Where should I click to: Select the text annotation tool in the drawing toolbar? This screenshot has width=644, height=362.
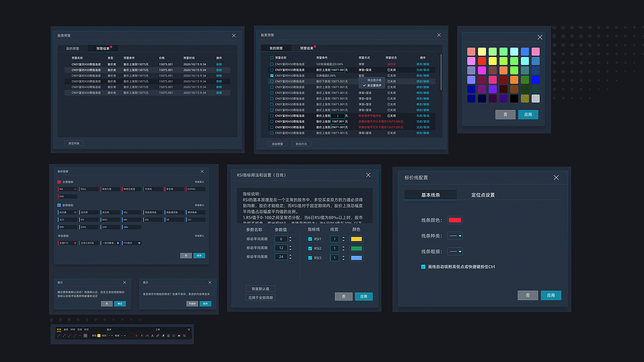[x=152, y=336]
